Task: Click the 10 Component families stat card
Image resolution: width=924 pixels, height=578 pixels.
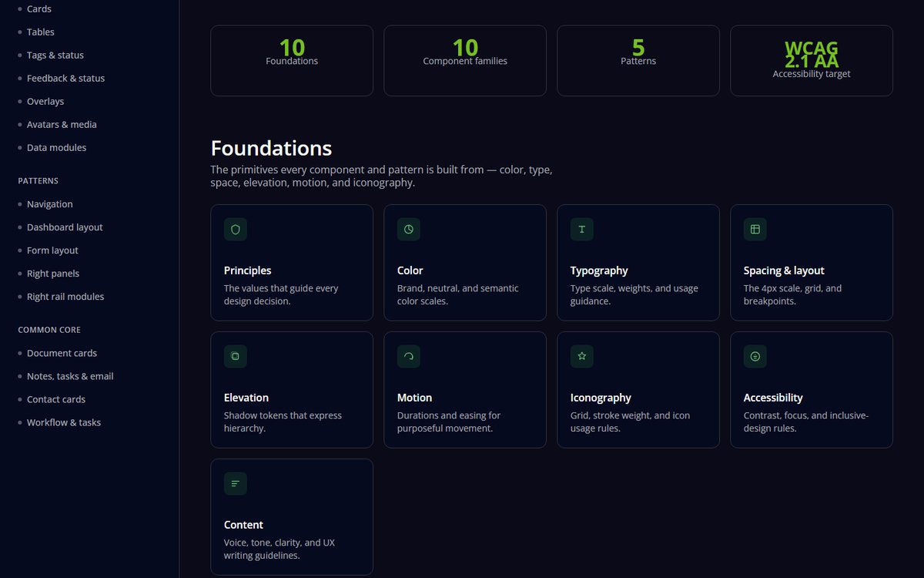Action: coord(465,61)
